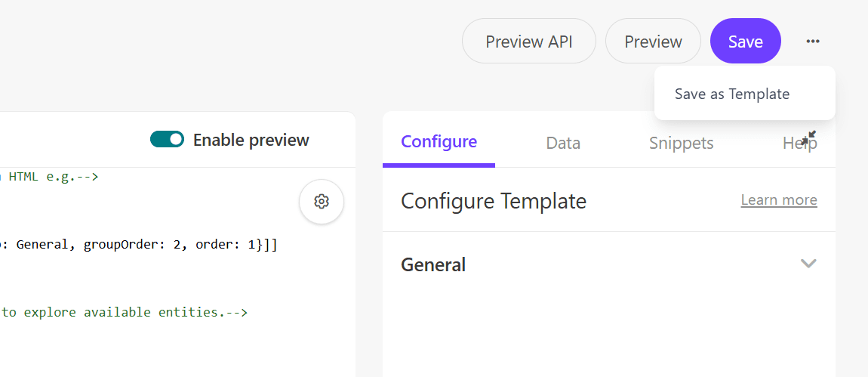
Task: Select the Snippets tab
Action: pyautogui.click(x=681, y=143)
